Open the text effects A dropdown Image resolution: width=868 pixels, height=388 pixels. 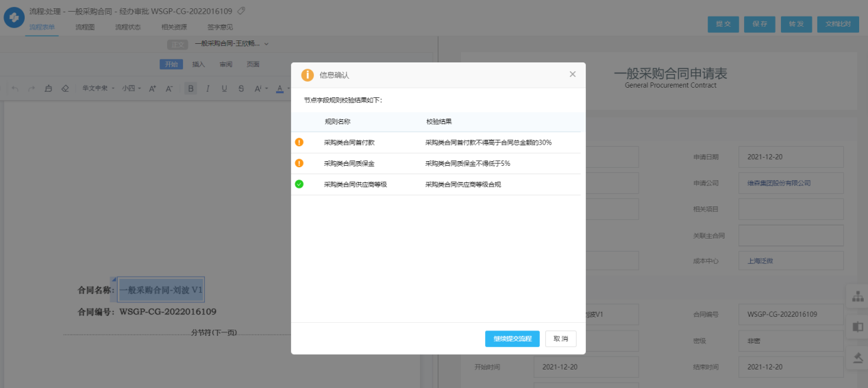click(x=260, y=88)
